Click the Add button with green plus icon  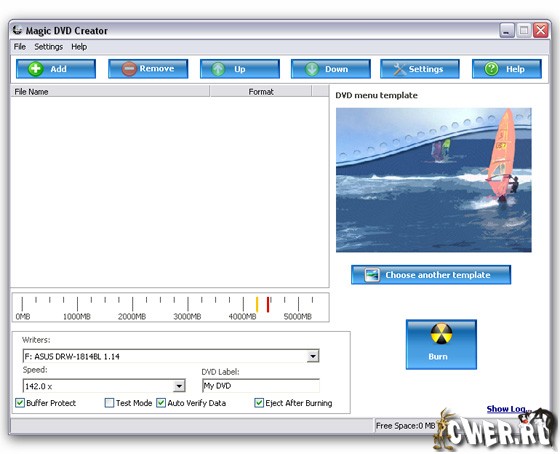[x=56, y=69]
